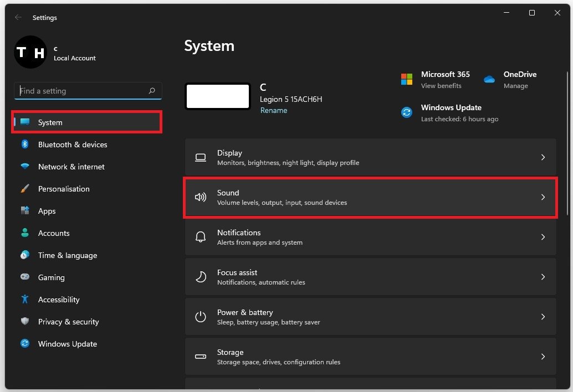Click the Rename link under device name
Viewport: 573px width, 392px height.
click(274, 110)
